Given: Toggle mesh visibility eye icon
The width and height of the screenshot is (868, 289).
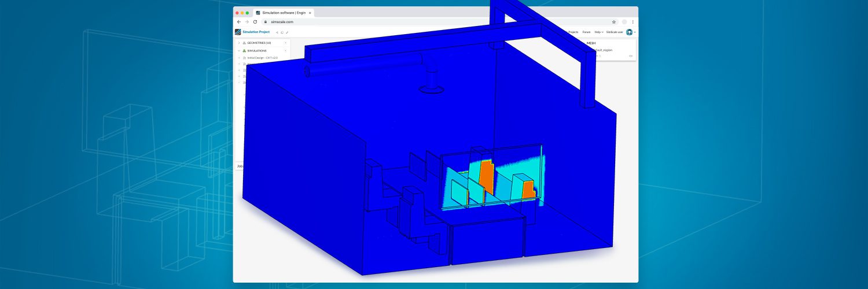Looking at the screenshot, I should click(x=631, y=56).
